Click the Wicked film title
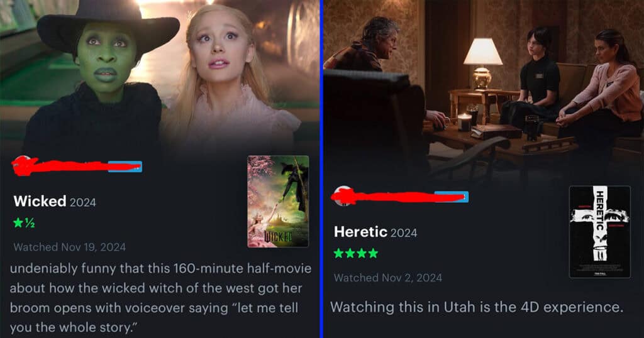 tap(40, 202)
